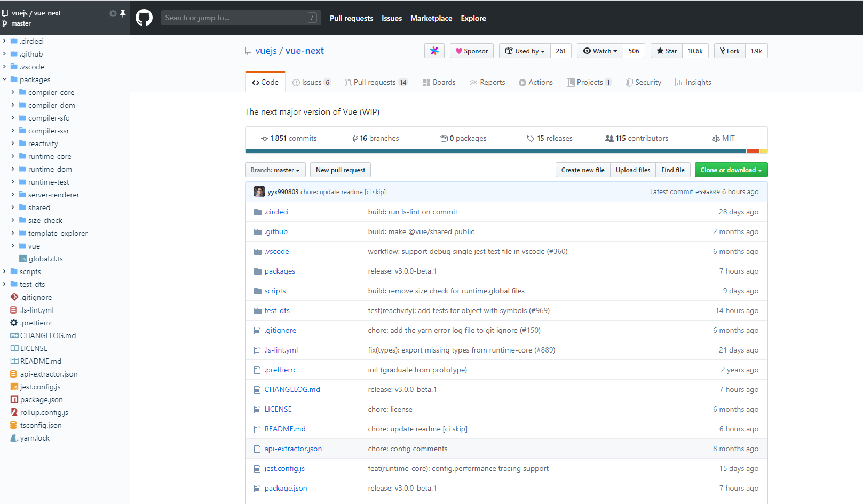Switch to the Issues tab
863x504 pixels.
pyautogui.click(x=312, y=82)
